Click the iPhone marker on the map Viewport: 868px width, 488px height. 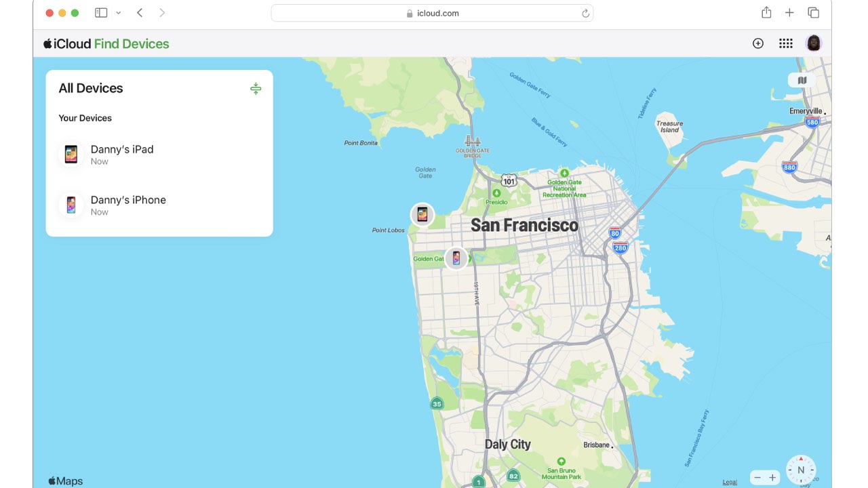[x=456, y=258]
